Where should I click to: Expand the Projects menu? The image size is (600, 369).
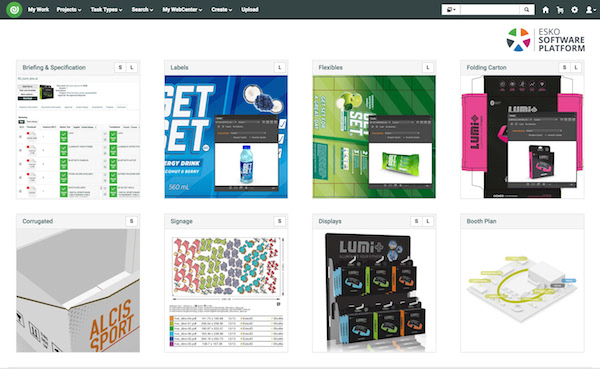69,10
